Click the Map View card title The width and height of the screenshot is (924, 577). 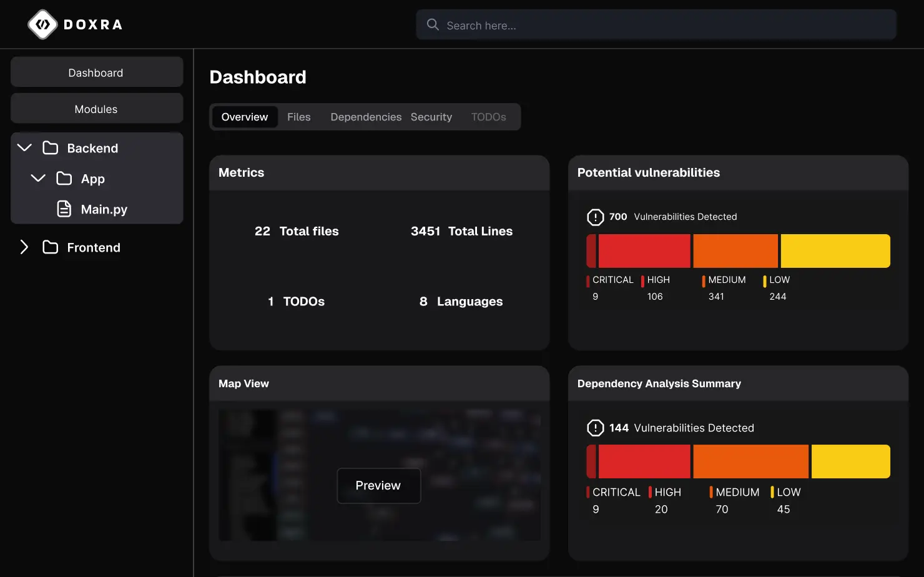(243, 383)
